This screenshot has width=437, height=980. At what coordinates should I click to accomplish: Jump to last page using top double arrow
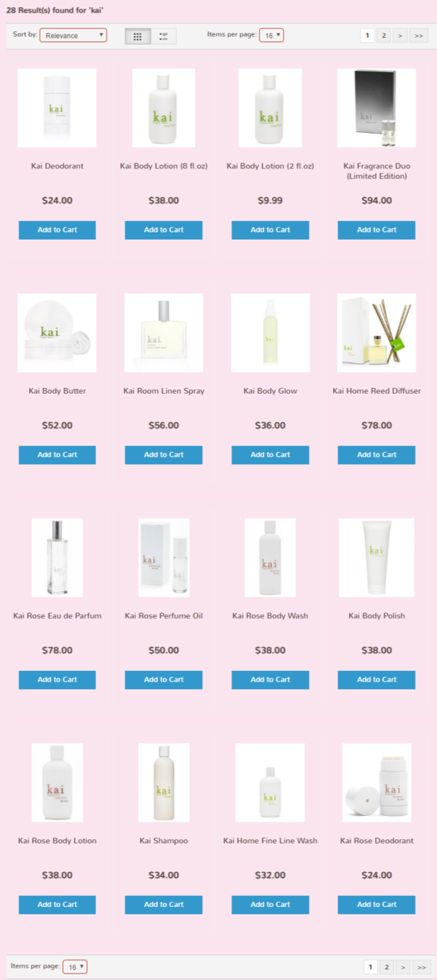coord(419,35)
